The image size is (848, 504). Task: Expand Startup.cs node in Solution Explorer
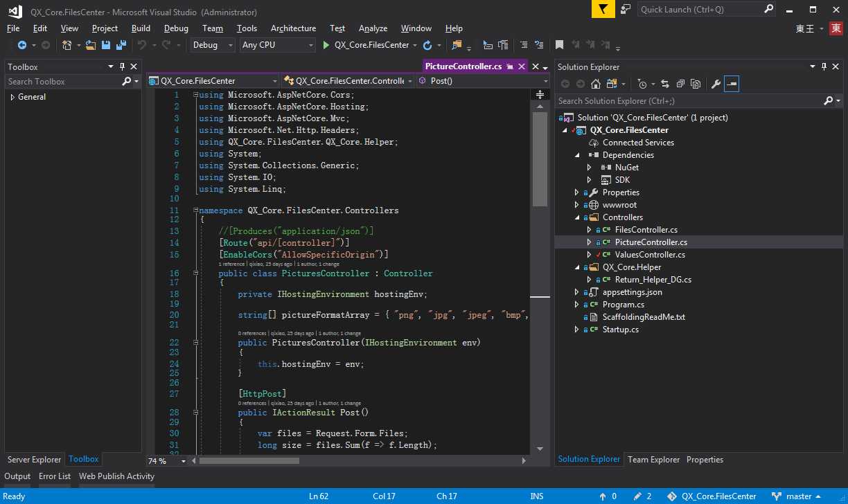pyautogui.click(x=576, y=330)
